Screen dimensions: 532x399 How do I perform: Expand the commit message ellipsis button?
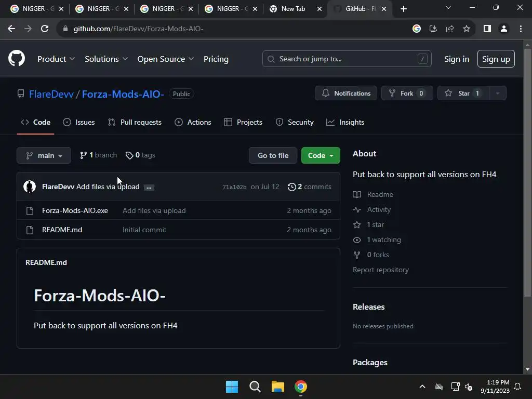click(149, 187)
